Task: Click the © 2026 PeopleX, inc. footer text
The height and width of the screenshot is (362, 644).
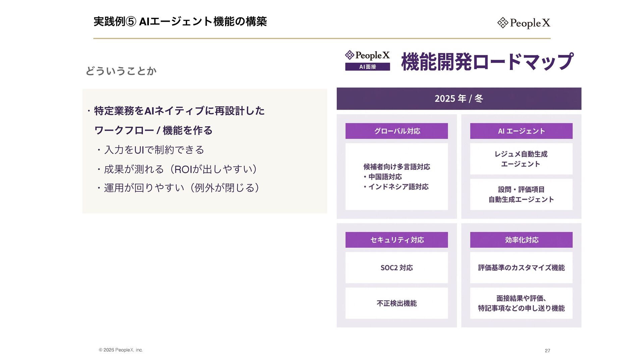Action: click(x=121, y=350)
